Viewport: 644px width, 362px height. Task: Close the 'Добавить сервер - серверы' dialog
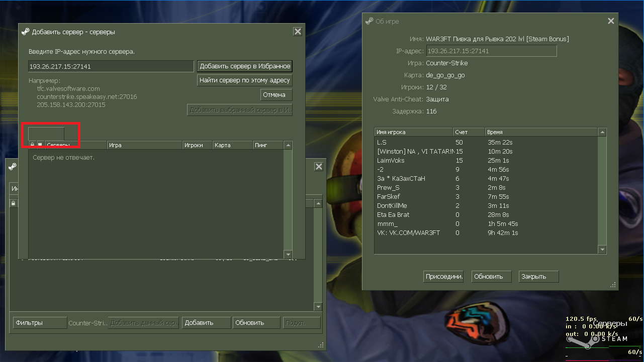tap(298, 32)
